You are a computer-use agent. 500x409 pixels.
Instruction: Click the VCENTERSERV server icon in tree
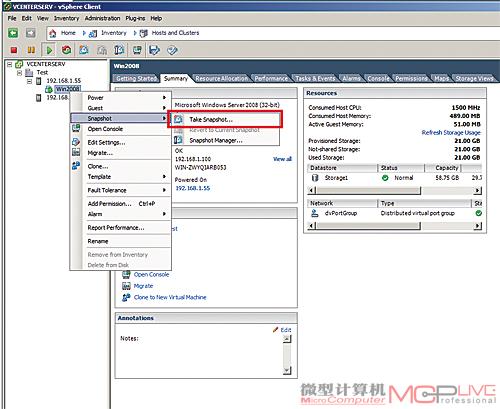[19, 64]
